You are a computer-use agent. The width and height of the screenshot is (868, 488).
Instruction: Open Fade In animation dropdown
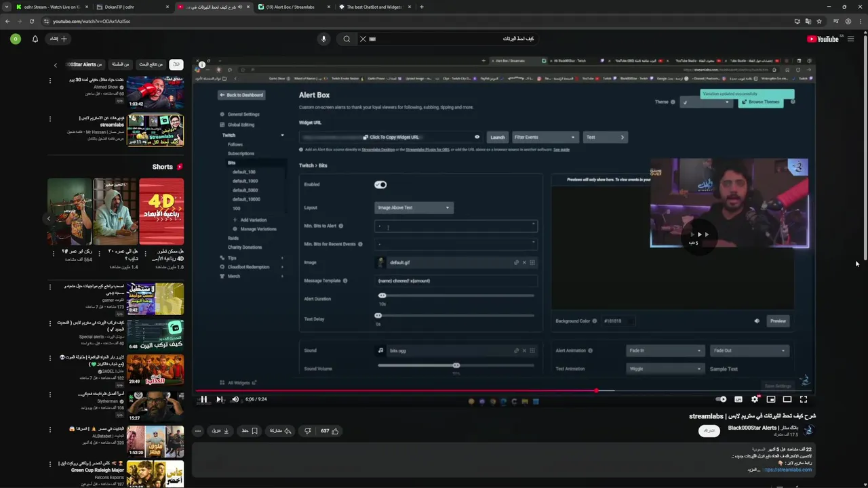point(665,350)
